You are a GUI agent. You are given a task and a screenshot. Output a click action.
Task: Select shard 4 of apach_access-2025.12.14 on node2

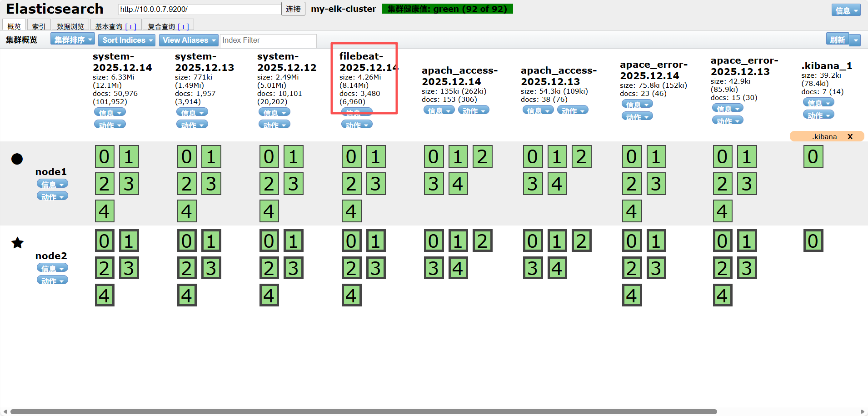tap(458, 268)
